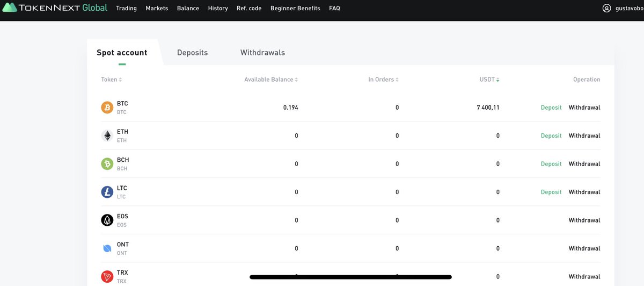Click the Operation column header

(x=587, y=80)
